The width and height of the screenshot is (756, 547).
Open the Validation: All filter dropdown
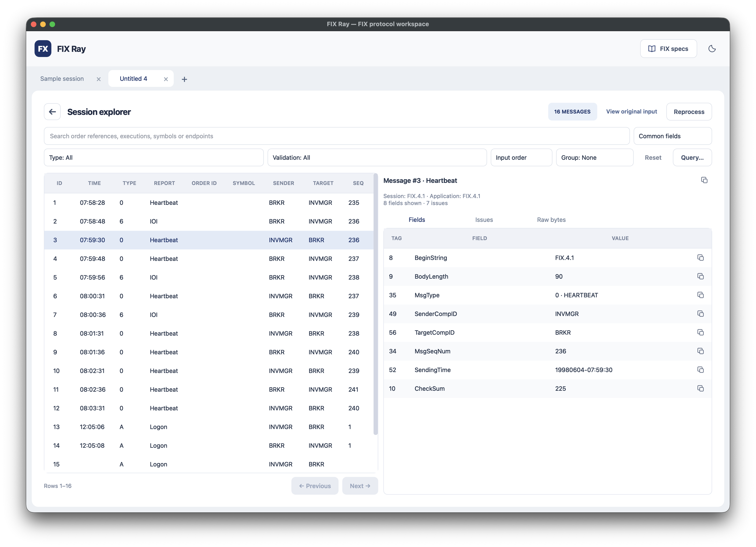point(377,157)
